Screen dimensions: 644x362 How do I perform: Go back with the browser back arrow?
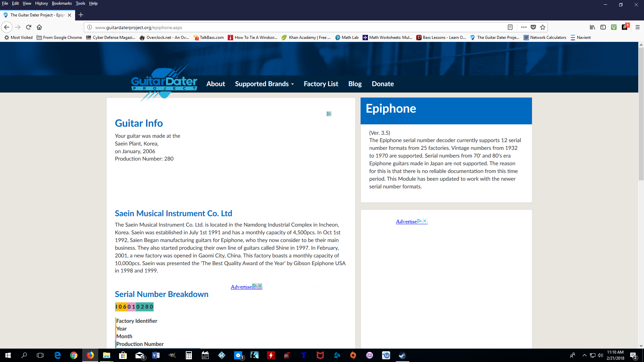(x=7, y=27)
